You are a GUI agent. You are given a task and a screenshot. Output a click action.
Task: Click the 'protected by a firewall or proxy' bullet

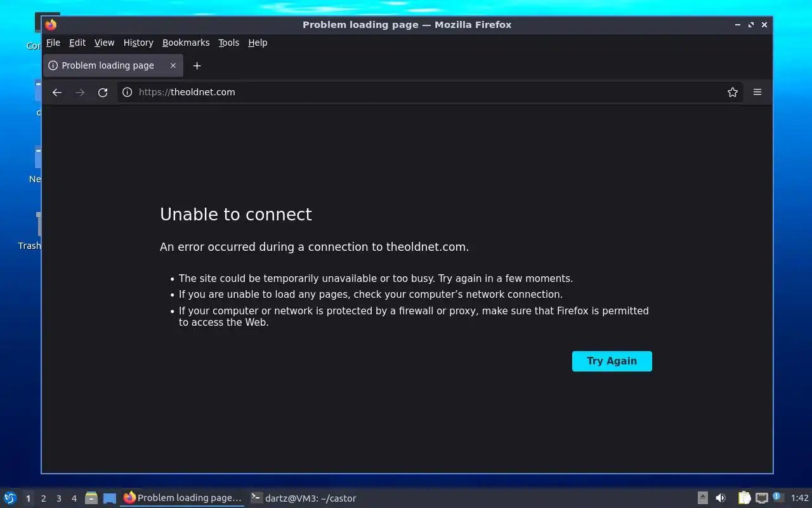[x=414, y=316]
